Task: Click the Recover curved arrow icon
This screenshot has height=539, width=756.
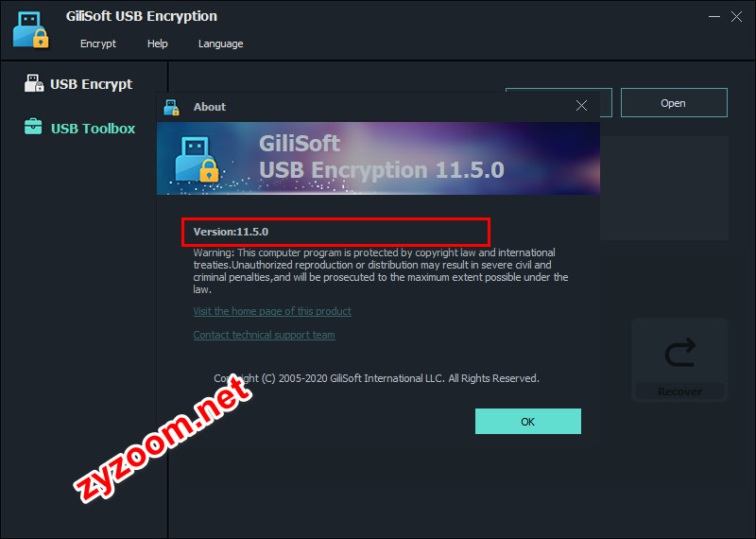Action: (679, 353)
